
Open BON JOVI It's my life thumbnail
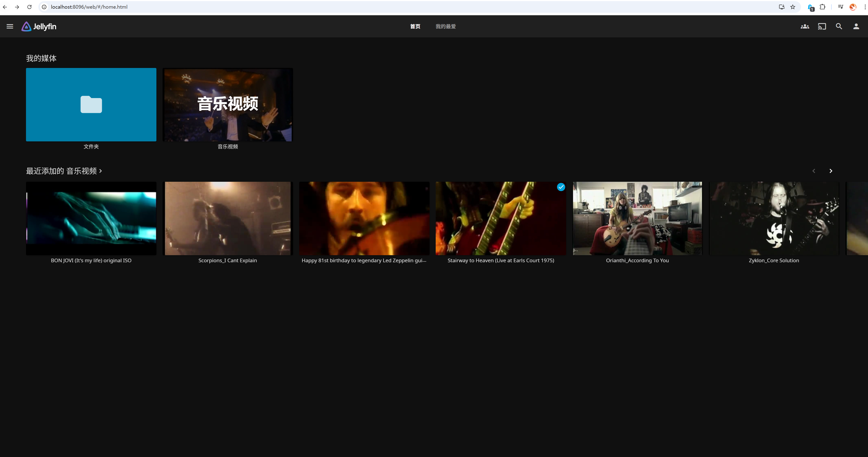(91, 218)
